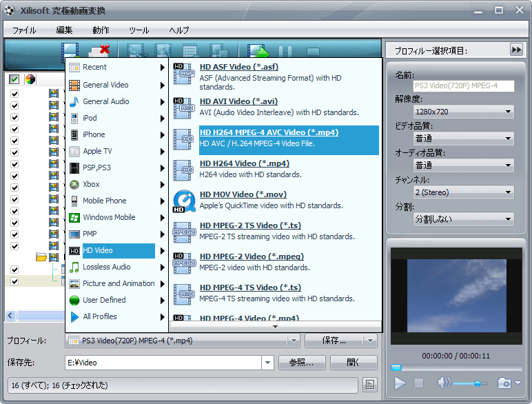Screen dimensions: 532x404
Task: Click the 保存... button
Action: 334,341
